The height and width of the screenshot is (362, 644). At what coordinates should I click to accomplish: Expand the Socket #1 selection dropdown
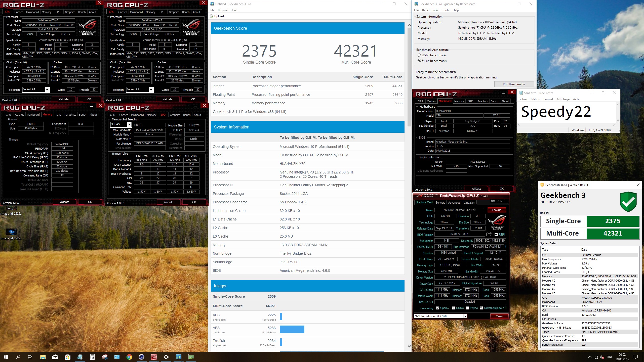point(47,90)
